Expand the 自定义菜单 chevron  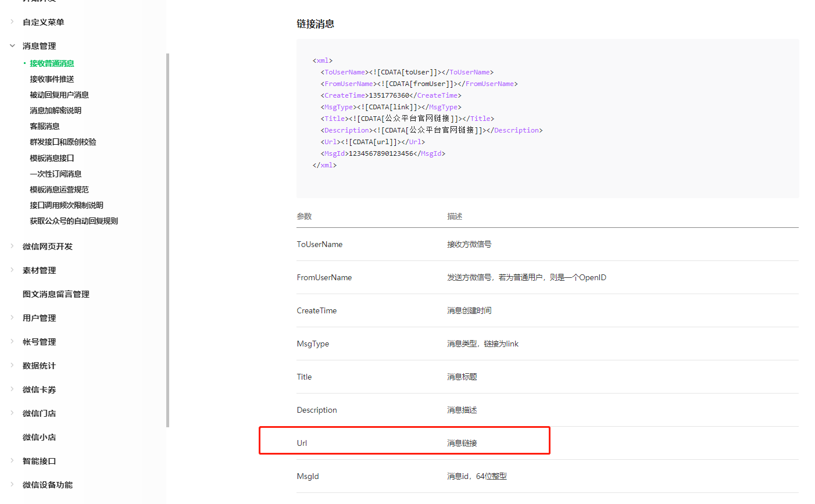pyautogui.click(x=12, y=22)
